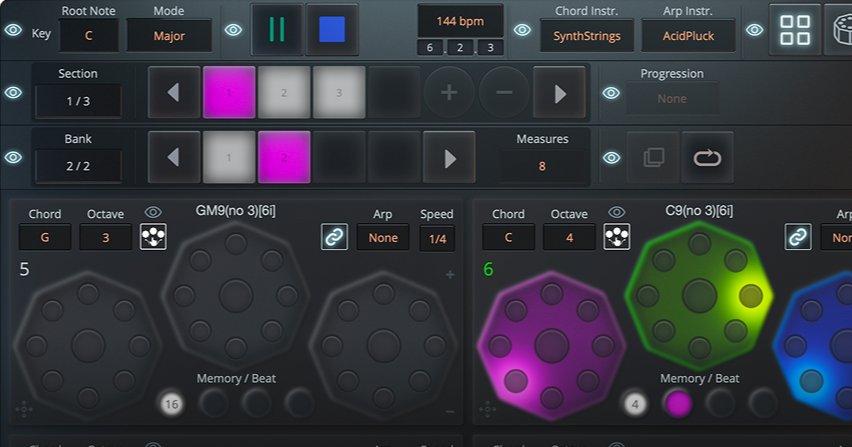Click the center of top octagon in panel 5
852x447 pixels.
[x=236, y=296]
